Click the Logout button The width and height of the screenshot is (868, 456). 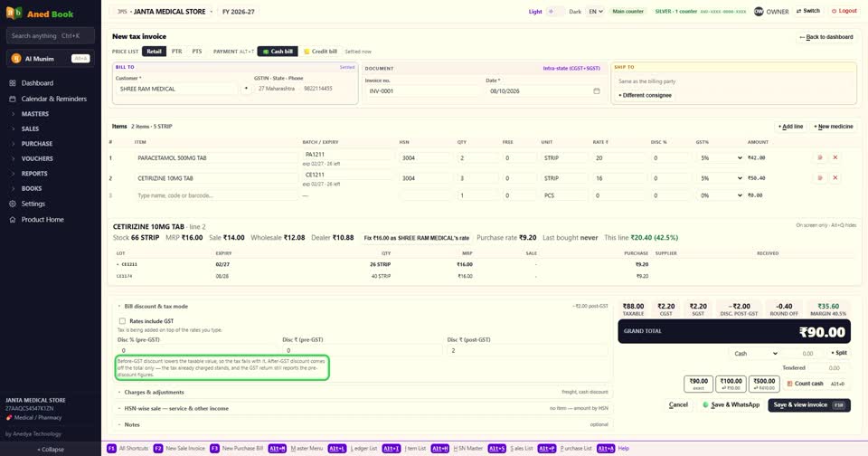point(844,11)
